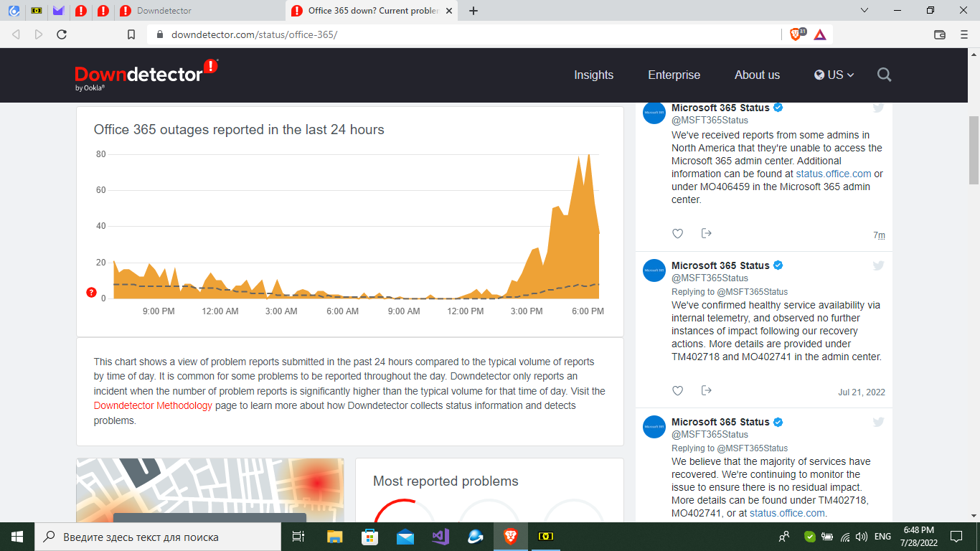Open the Mail app from the taskbar
The image size is (980, 551).
point(405,536)
